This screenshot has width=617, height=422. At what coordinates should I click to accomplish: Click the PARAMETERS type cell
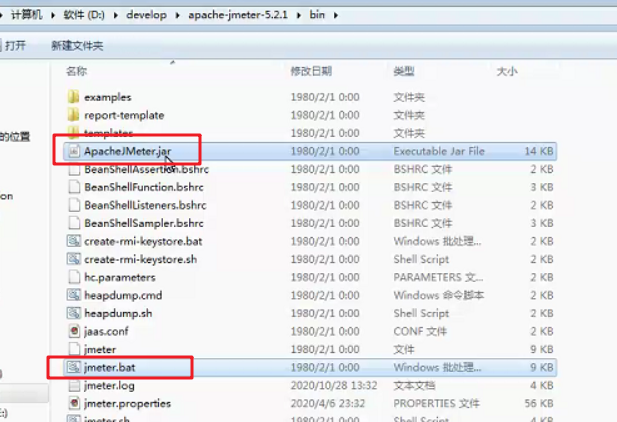point(438,278)
